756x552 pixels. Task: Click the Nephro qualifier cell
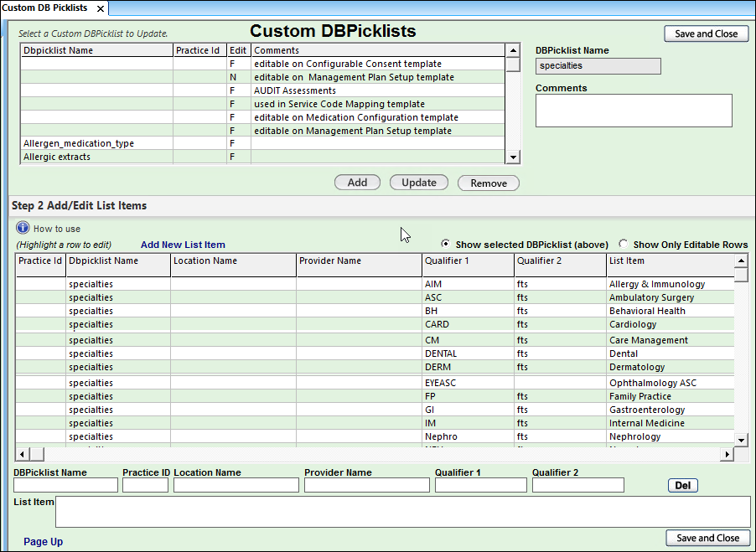click(468, 437)
